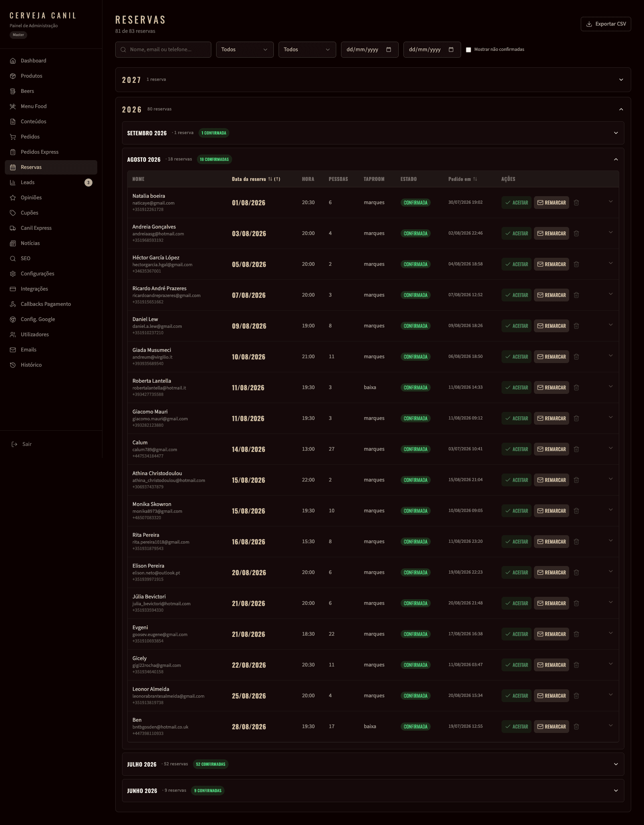Click email hectorgarcia.hgal@gmail.com

click(x=163, y=265)
